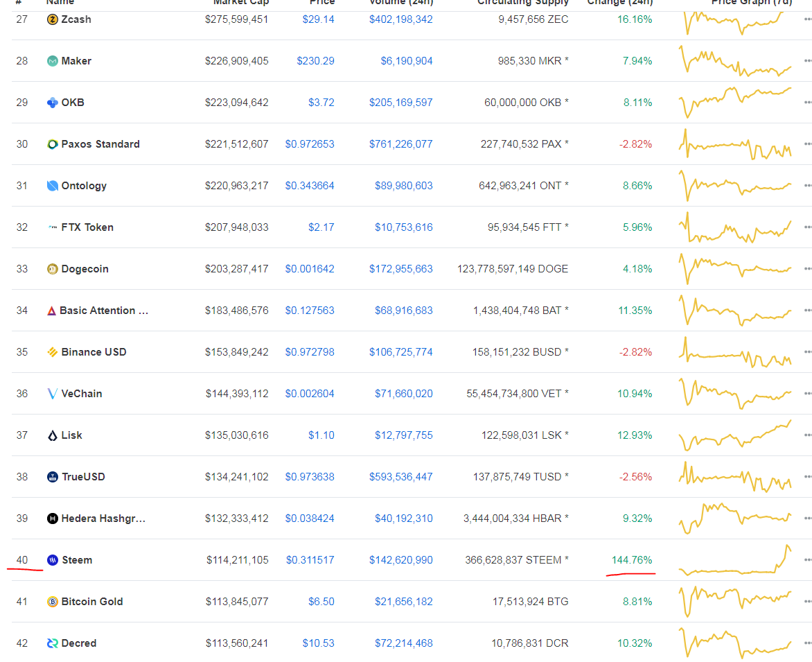
Task: Open the Paxos Standard name link
Action: 100,144
